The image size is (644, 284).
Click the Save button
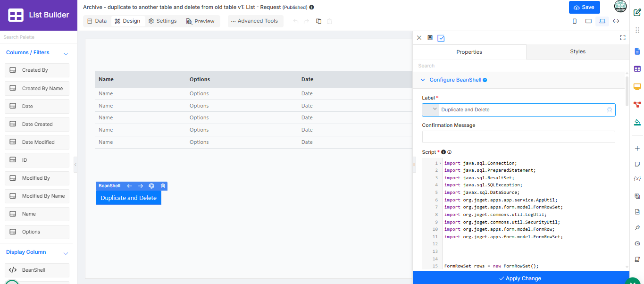pos(584,8)
